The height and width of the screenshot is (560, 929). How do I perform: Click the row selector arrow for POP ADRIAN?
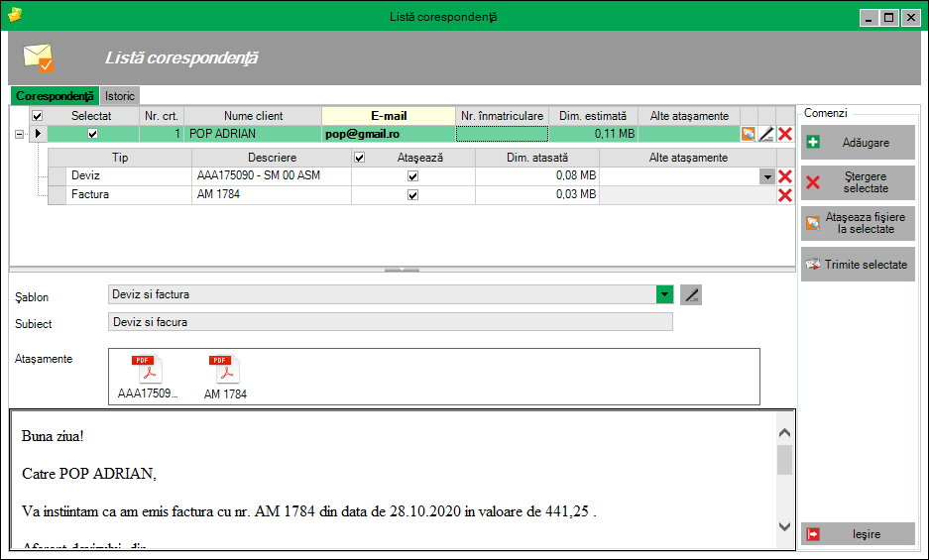(38, 134)
